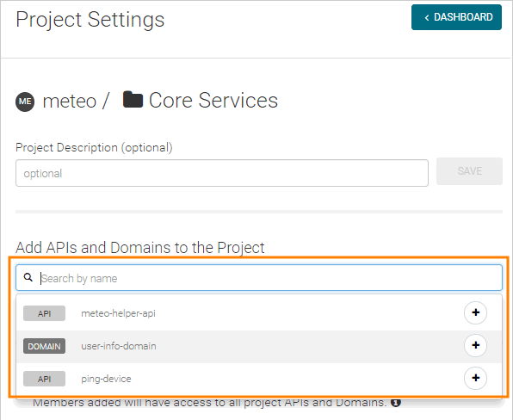The height and width of the screenshot is (420, 513).
Task: Add ping-device with its plus icon
Action: click(x=475, y=378)
